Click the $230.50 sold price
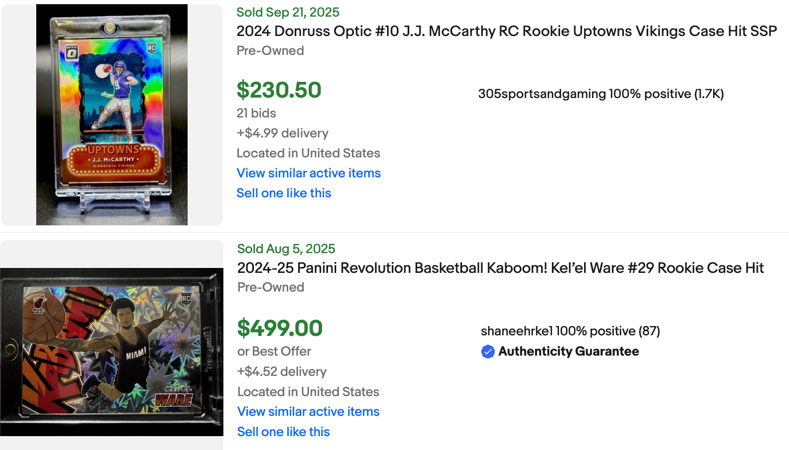Screen dimensions: 789x450 [x=279, y=90]
